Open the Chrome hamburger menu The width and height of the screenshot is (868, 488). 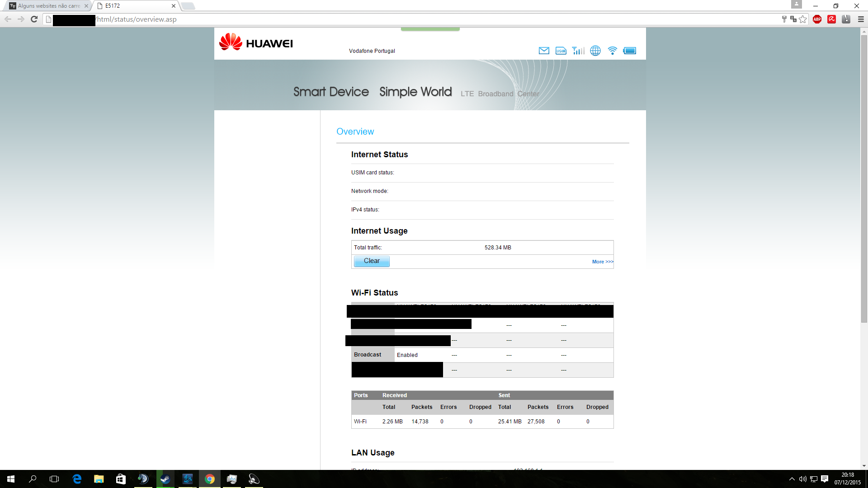point(861,19)
